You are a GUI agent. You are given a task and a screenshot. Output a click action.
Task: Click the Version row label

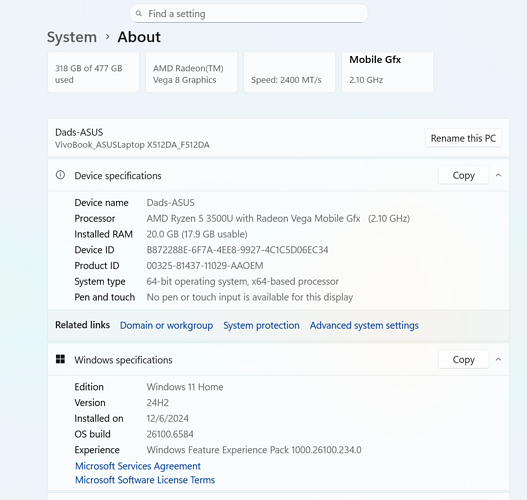[x=90, y=403]
